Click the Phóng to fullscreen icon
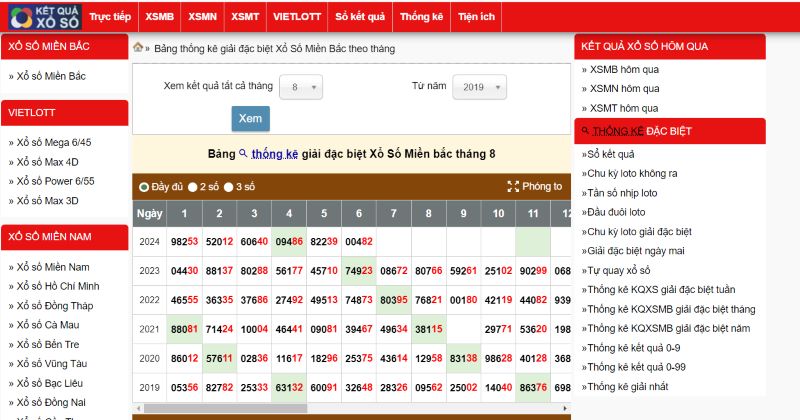Viewport: 800px width, 420px height. [x=513, y=187]
